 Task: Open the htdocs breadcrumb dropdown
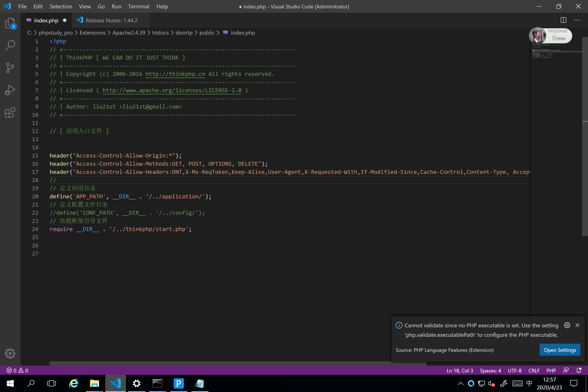[160, 32]
